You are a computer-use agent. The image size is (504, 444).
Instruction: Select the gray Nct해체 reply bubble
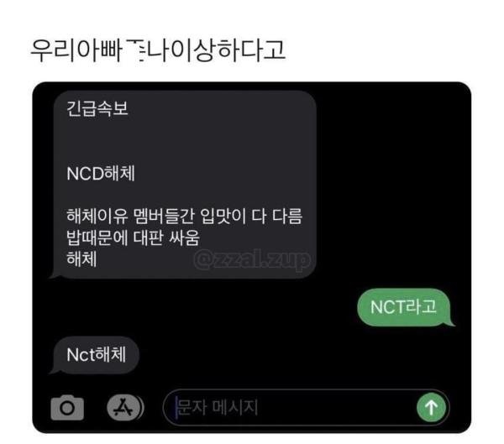tap(95, 355)
